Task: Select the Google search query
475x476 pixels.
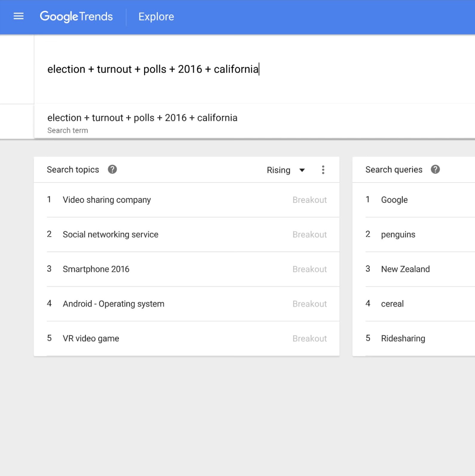Action: 394,200
